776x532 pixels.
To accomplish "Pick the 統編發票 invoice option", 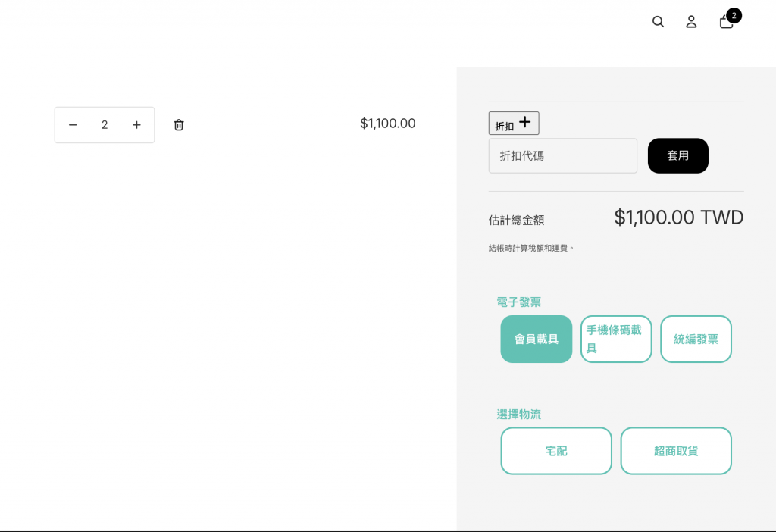I will [x=696, y=339].
